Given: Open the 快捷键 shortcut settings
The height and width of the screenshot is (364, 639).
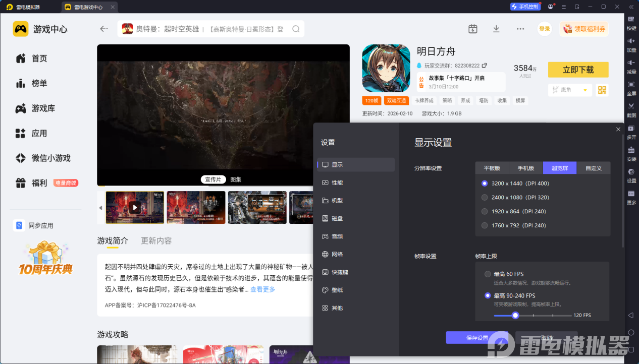Looking at the screenshot, I should coord(356,272).
